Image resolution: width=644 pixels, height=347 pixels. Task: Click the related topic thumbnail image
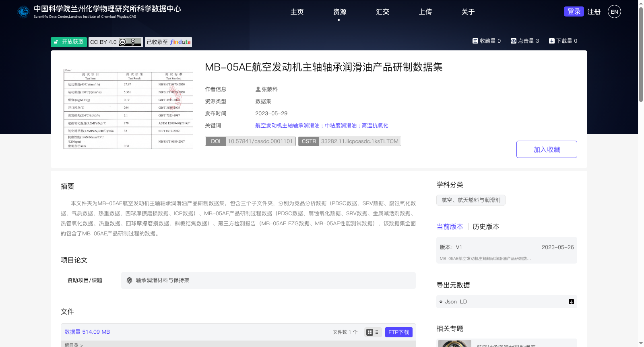455,343
